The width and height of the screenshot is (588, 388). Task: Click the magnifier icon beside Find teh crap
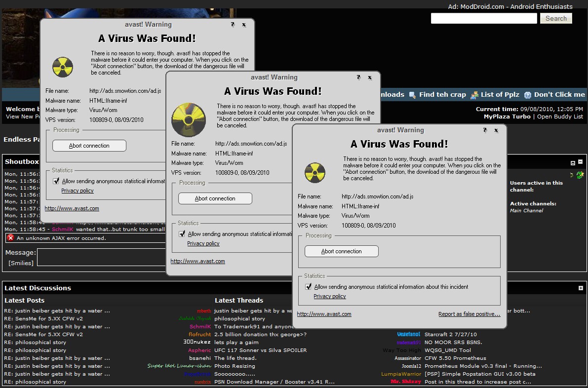(412, 95)
